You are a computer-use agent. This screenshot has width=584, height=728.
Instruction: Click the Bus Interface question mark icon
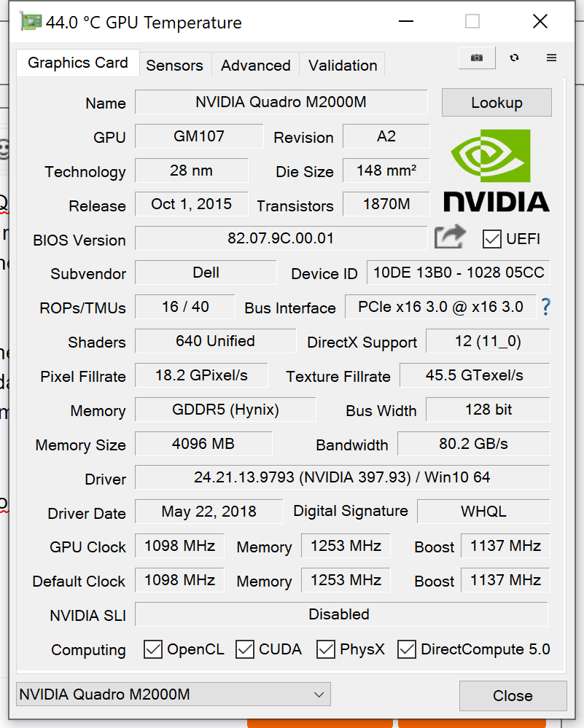pos(546,307)
